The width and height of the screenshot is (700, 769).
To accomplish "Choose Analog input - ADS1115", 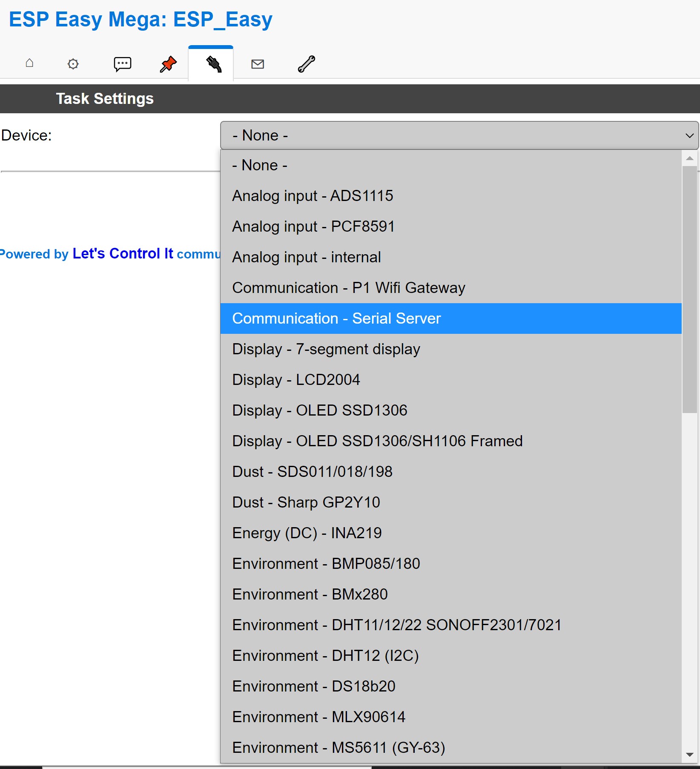I will pyautogui.click(x=451, y=196).
